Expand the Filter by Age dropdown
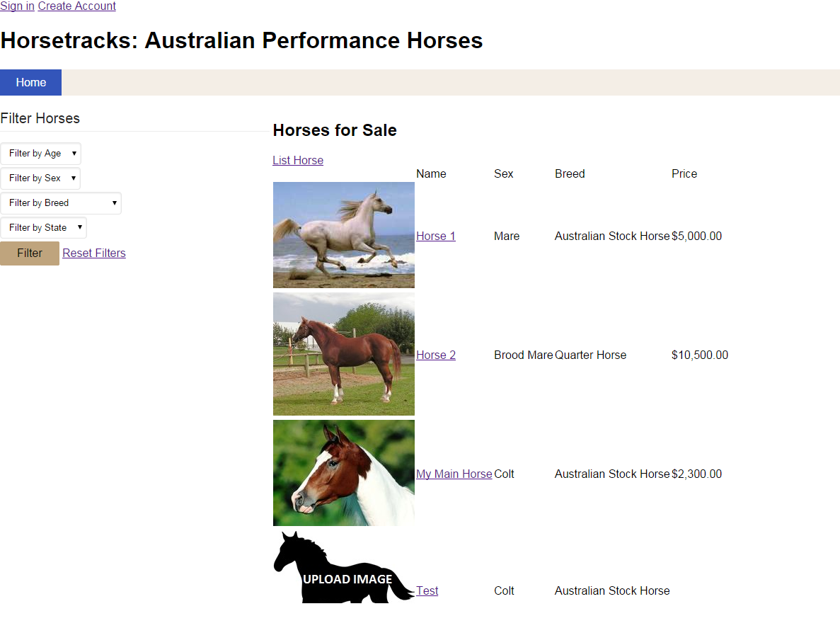This screenshot has height=628, width=840. tap(41, 154)
